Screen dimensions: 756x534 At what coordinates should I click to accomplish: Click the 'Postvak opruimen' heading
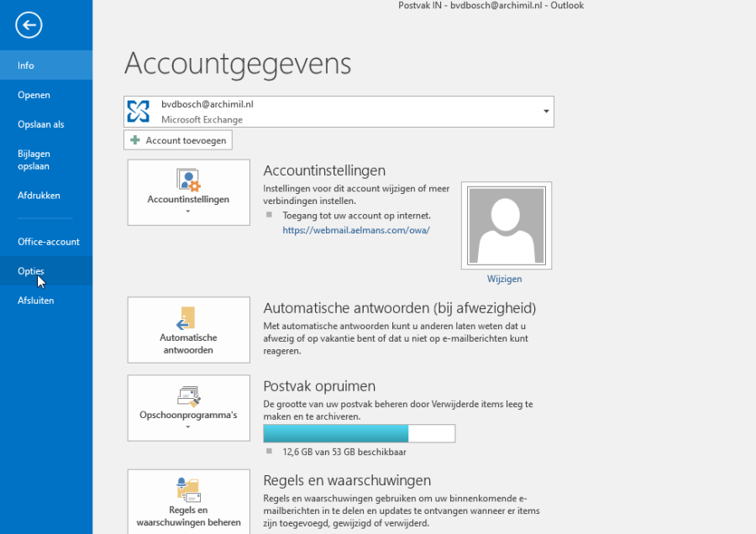click(x=319, y=386)
